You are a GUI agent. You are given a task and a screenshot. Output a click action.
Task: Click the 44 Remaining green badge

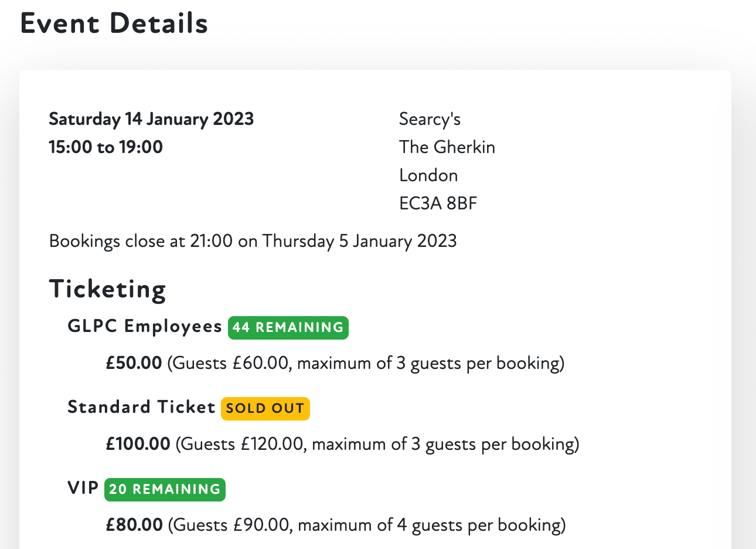click(x=288, y=327)
